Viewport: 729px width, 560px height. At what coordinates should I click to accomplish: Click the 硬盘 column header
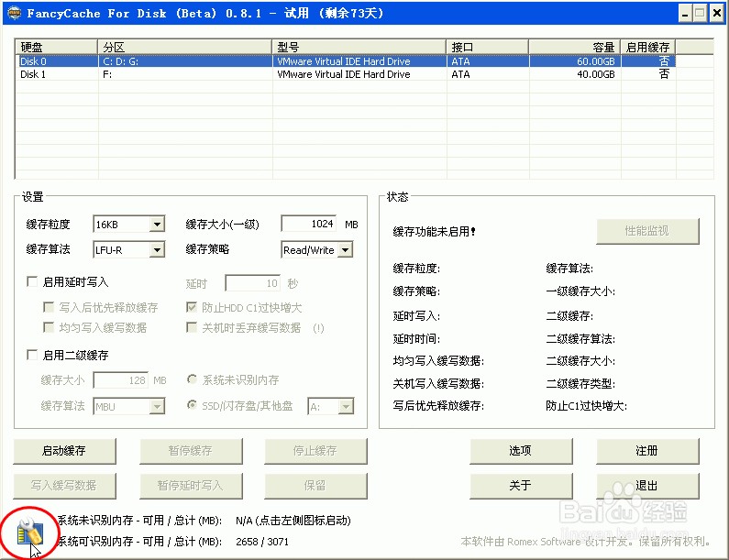57,47
